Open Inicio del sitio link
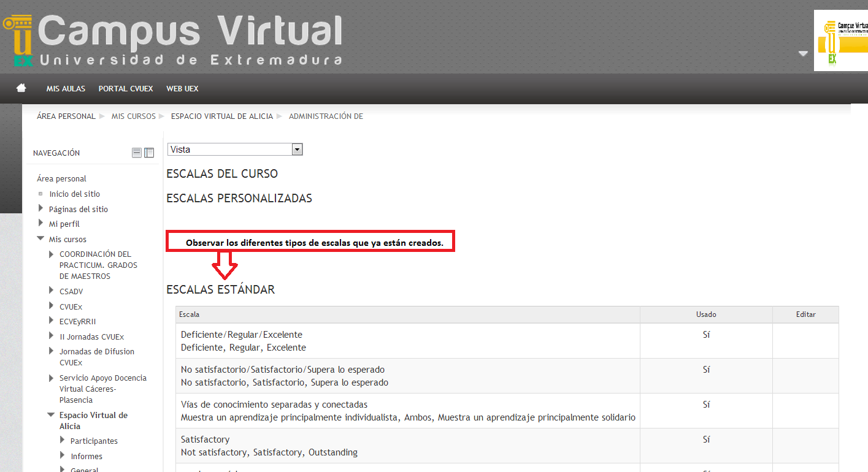Screen dimensions: 868x472 click(x=74, y=194)
